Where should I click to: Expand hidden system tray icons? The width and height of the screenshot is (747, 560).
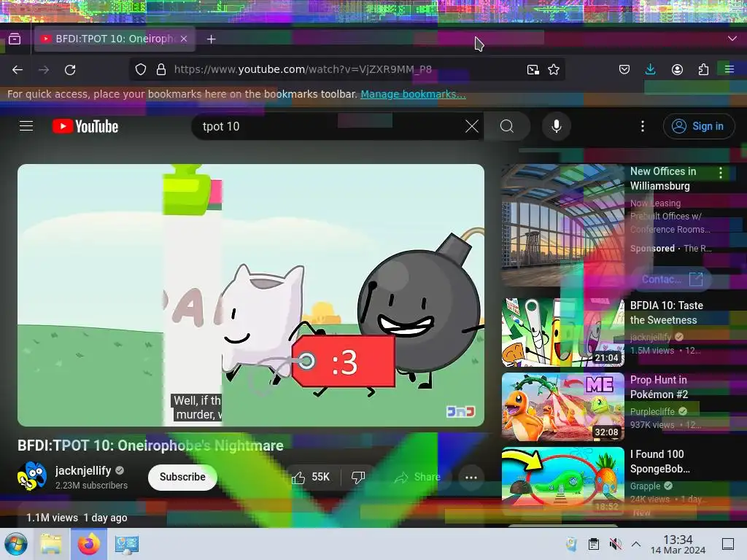pyautogui.click(x=636, y=544)
